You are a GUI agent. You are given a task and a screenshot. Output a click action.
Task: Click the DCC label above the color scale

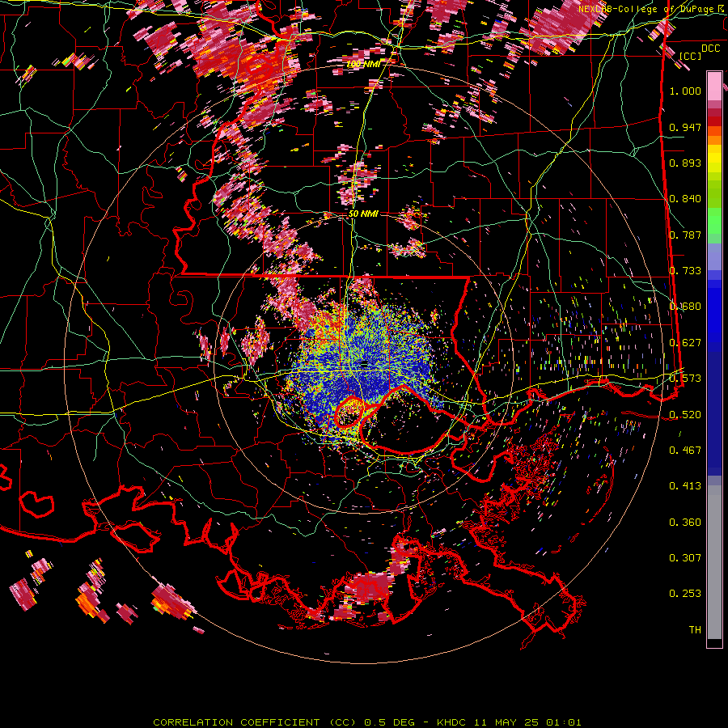(x=710, y=49)
